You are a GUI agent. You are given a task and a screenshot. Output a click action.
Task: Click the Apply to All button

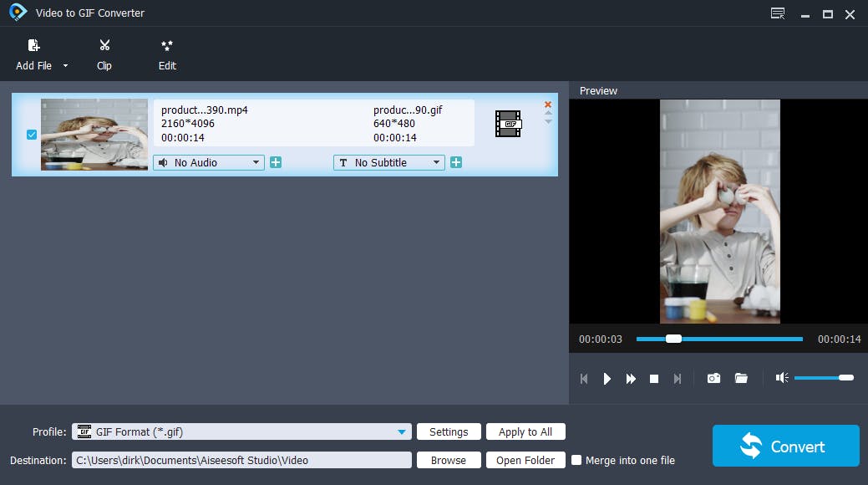coord(525,431)
